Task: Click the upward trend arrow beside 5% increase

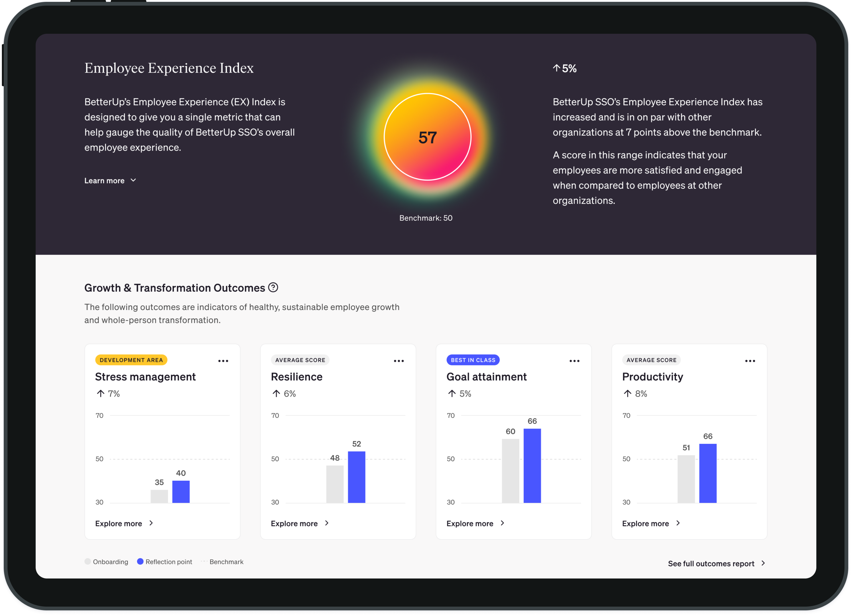Action: [557, 68]
